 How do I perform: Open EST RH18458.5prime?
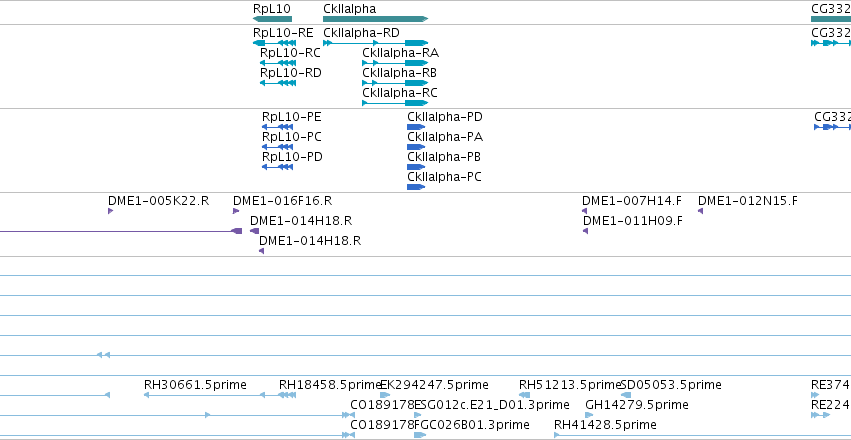click(x=330, y=385)
